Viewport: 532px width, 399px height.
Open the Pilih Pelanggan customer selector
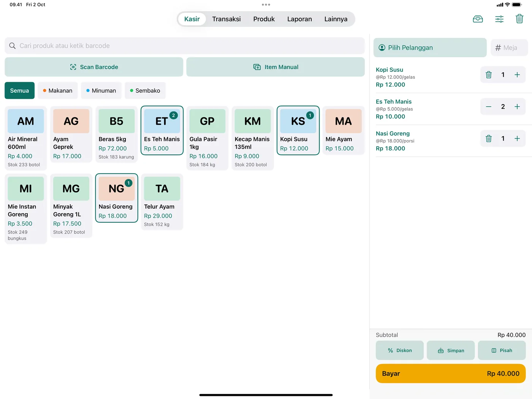[x=430, y=47]
